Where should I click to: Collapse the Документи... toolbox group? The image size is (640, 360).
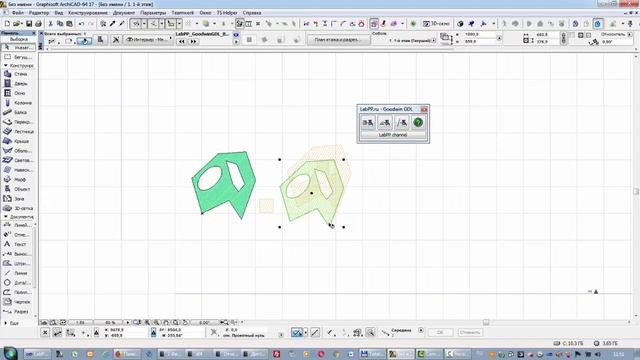coord(6,217)
